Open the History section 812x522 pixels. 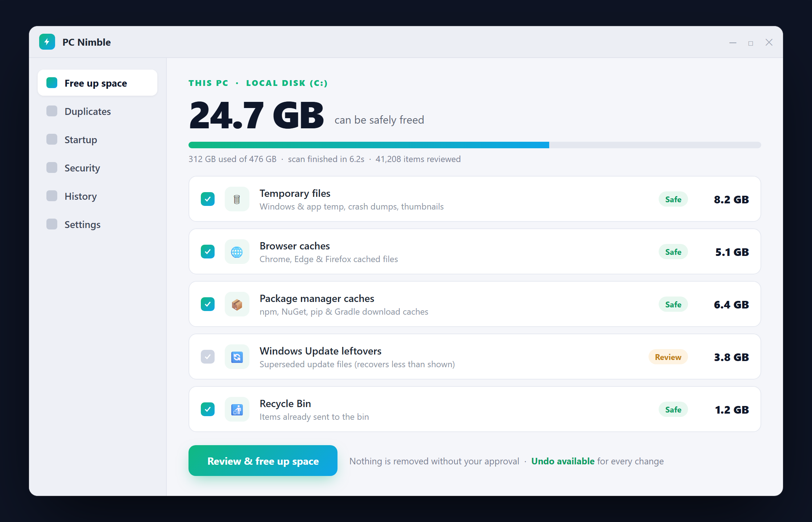(98, 196)
